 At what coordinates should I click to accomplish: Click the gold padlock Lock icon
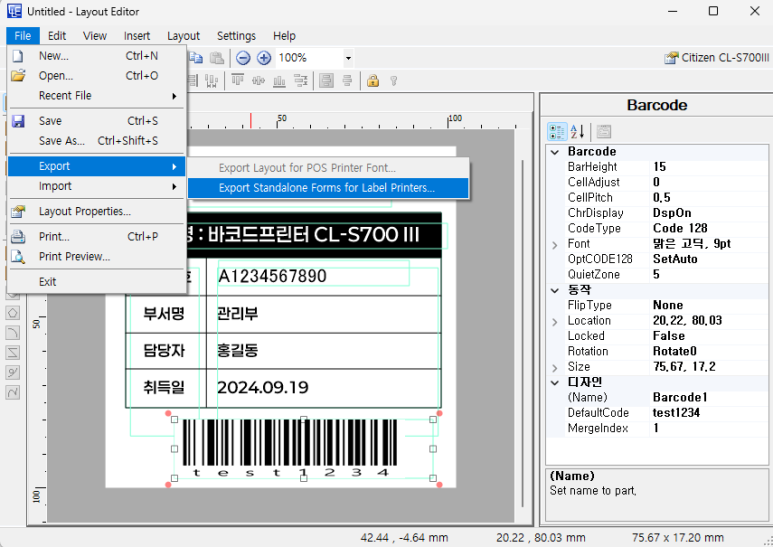[x=373, y=80]
